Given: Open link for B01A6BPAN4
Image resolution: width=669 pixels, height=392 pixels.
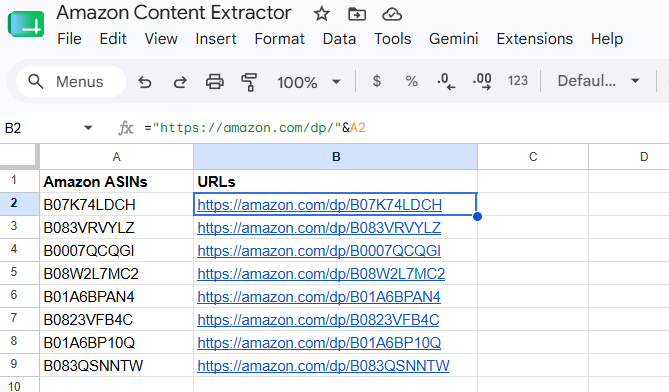Looking at the screenshot, I should [x=319, y=297].
